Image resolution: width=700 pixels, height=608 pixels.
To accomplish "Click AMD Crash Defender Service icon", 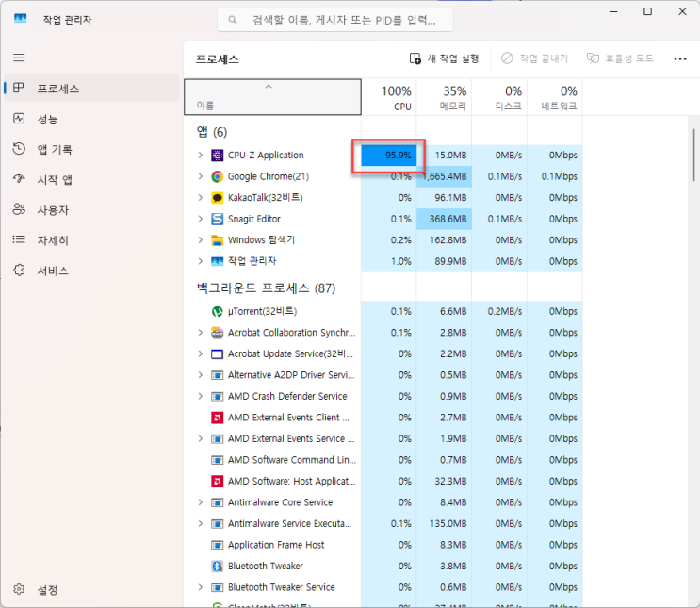I will tap(217, 396).
